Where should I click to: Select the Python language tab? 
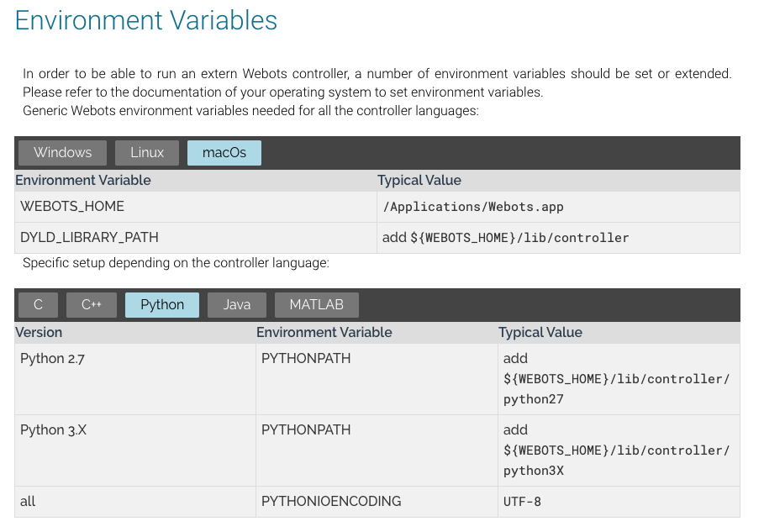pyautogui.click(x=161, y=305)
